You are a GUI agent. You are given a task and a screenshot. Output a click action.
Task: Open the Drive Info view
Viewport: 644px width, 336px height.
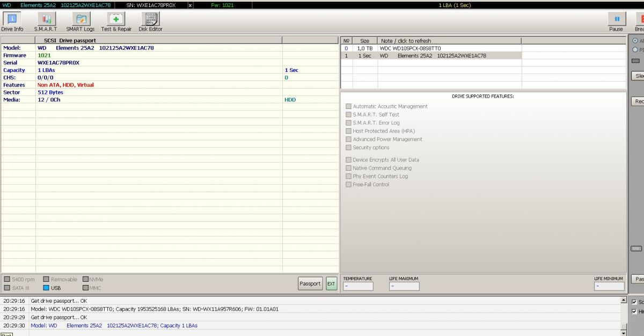12,22
